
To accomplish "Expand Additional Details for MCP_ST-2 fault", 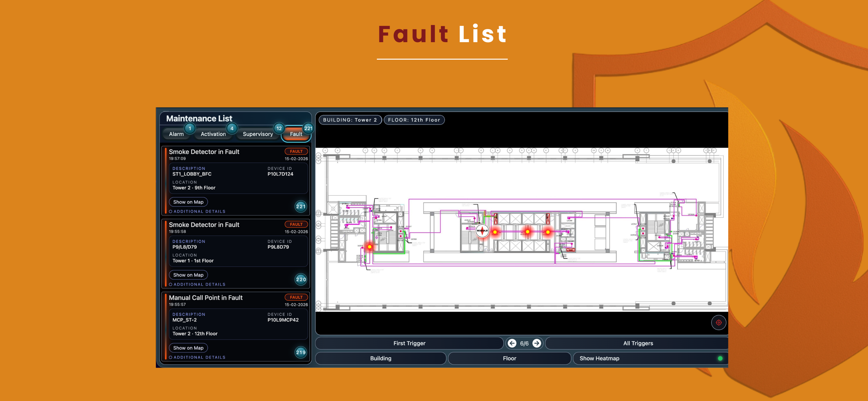I will point(197,357).
